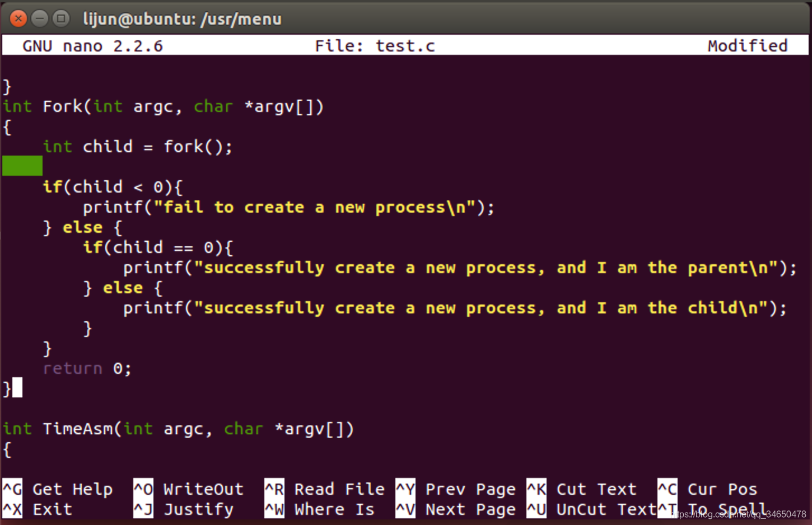Click the ^R Read File shortcut

coord(325,489)
